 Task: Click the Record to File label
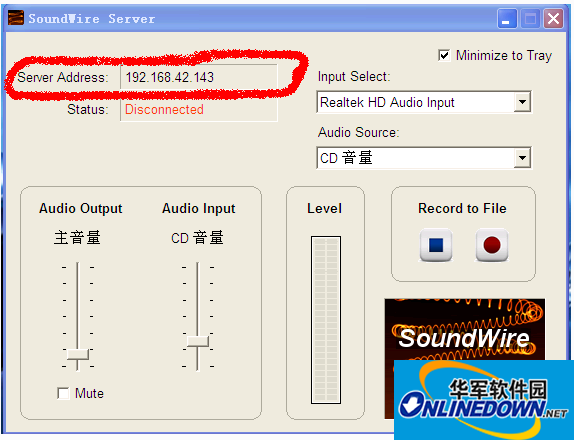462,208
